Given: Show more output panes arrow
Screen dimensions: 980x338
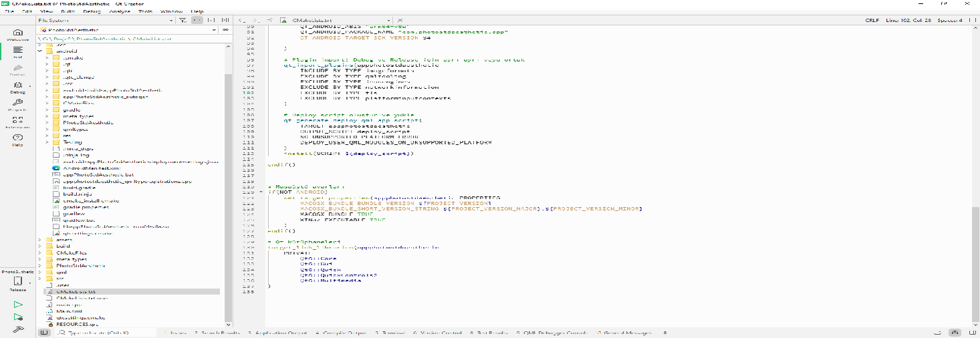Looking at the screenshot, I should pyautogui.click(x=664, y=332).
